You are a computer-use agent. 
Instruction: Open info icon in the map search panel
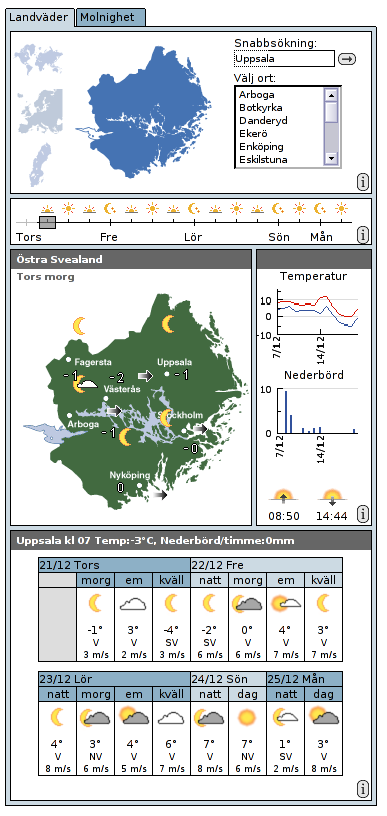(363, 183)
